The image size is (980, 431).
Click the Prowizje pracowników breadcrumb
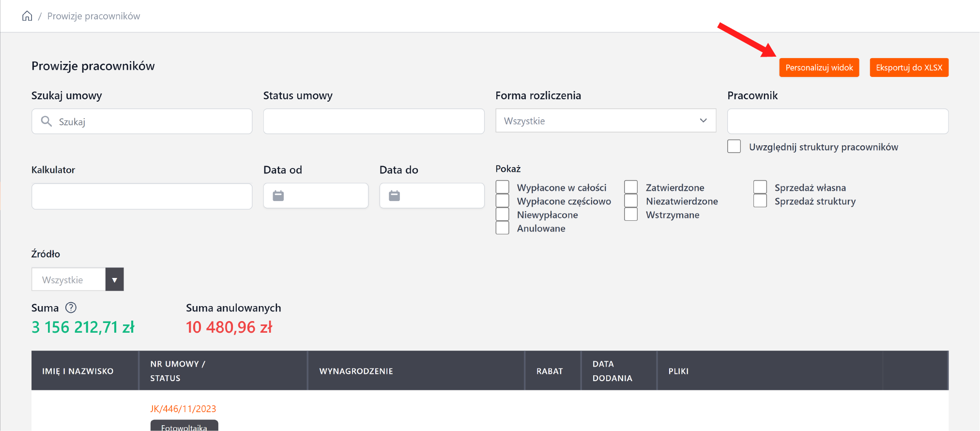(x=93, y=16)
